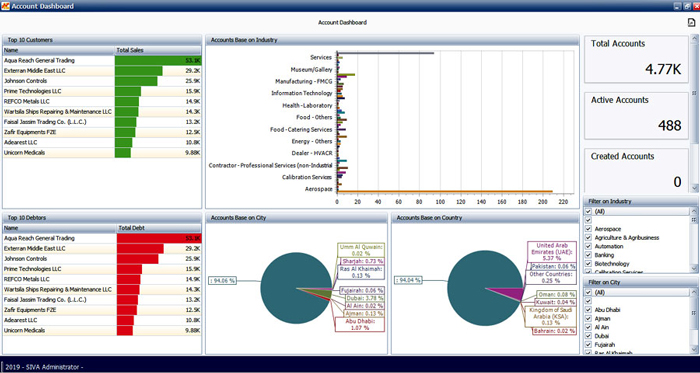Viewport: 700px width, 373px height.
Task: Select REFCO Metals LLC in Top 10 Debtors
Action: [102, 279]
